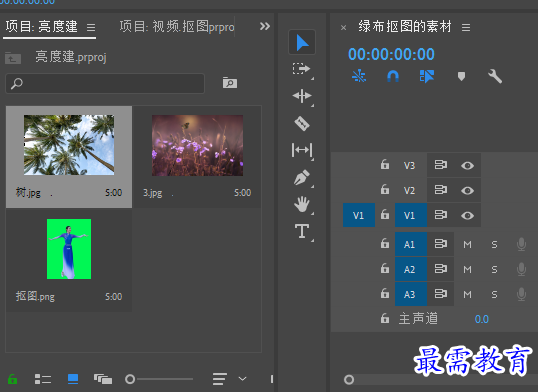
Task: Target the V1 track header button
Action: pos(411,215)
